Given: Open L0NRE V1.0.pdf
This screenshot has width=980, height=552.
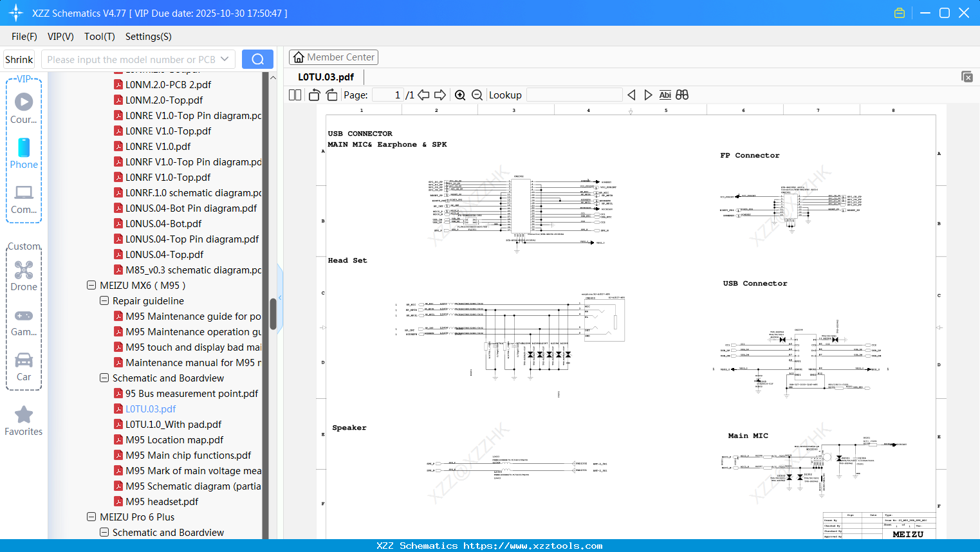Looking at the screenshot, I should (x=158, y=146).
